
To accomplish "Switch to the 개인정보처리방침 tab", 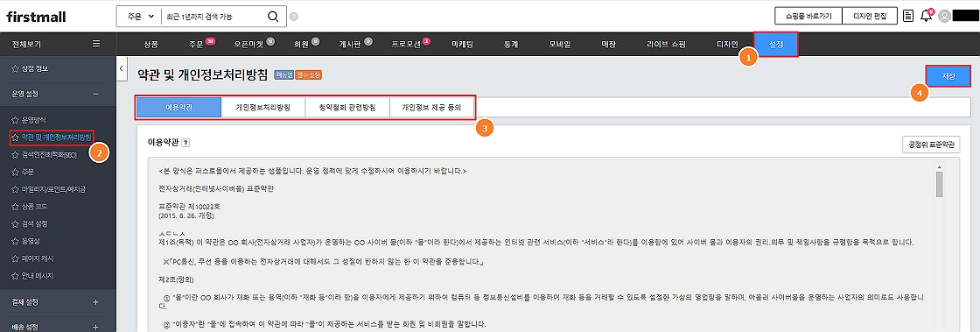I will point(263,107).
